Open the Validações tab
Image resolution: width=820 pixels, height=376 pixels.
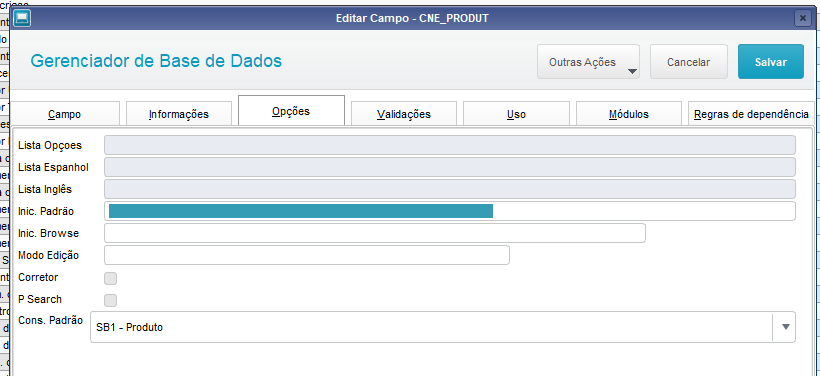(404, 114)
